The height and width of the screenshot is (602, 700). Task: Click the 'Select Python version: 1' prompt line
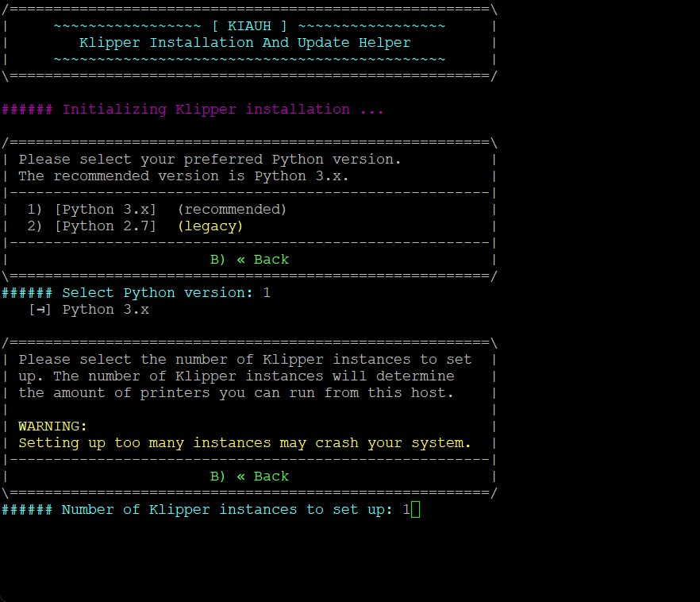[137, 293]
